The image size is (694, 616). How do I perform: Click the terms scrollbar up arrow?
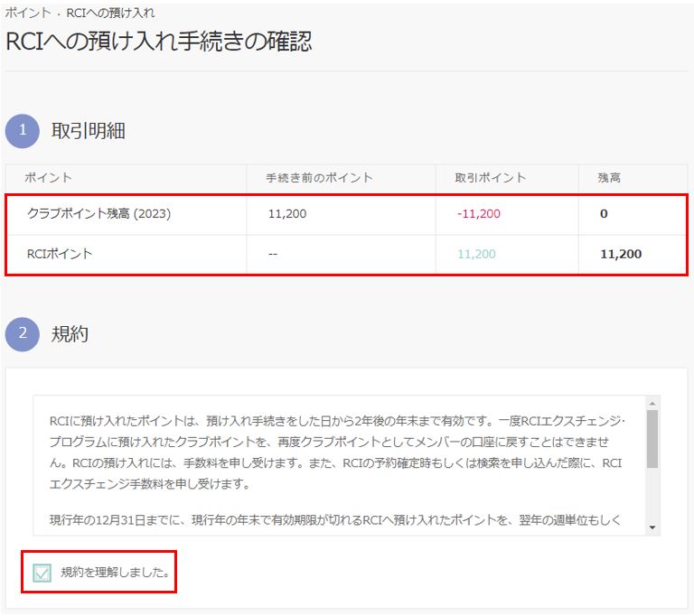pyautogui.click(x=652, y=403)
